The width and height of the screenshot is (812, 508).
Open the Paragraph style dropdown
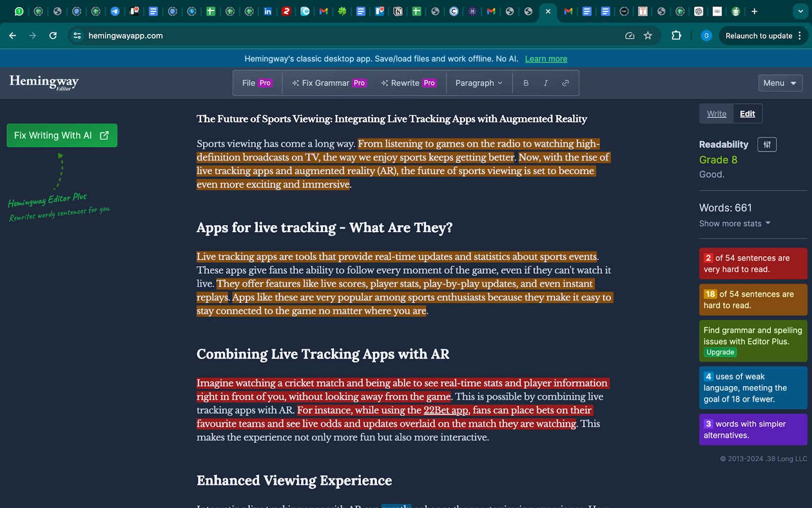point(479,83)
